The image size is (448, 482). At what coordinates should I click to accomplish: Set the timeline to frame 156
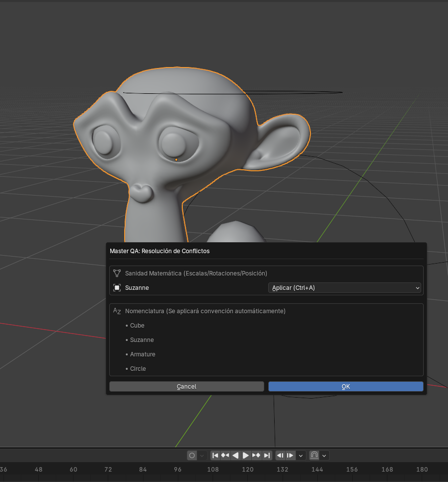coord(352,470)
